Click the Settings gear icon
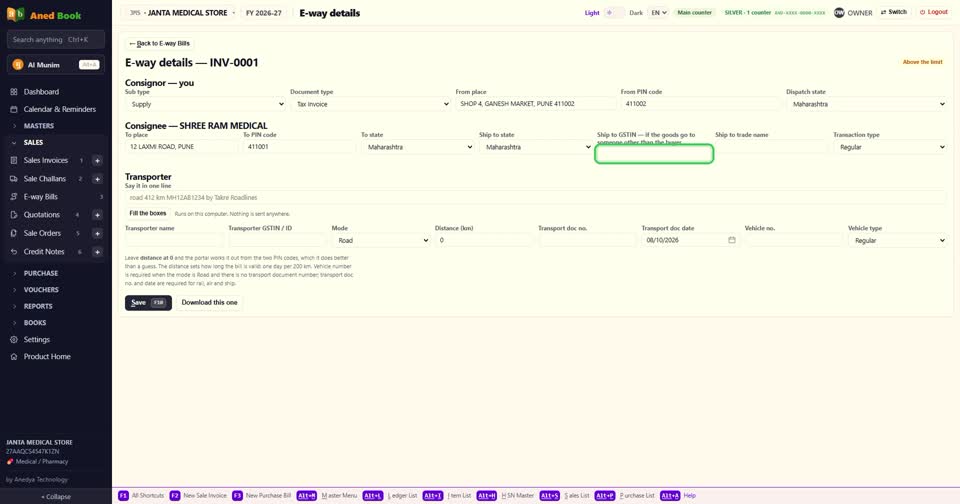960x504 pixels. click(13, 339)
